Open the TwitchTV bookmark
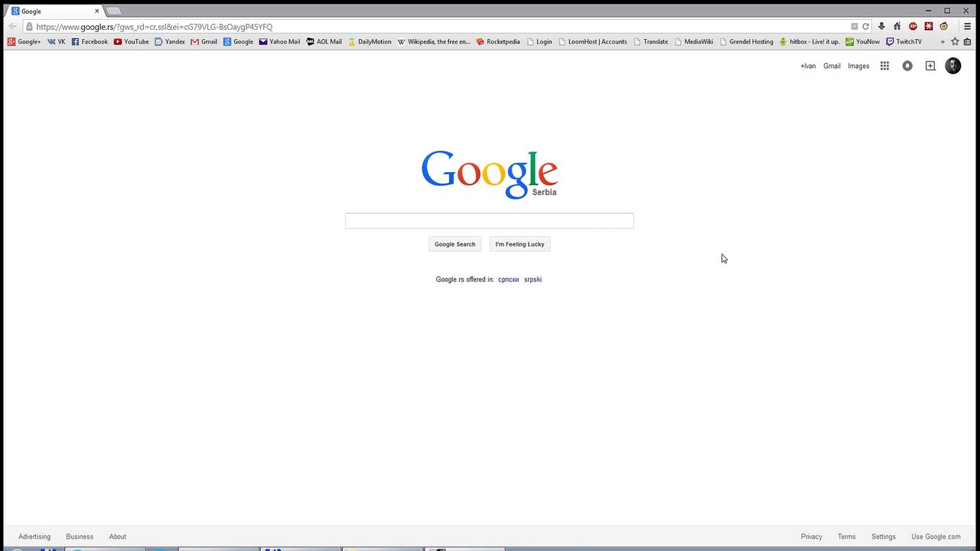The height and width of the screenshot is (551, 980). pos(904,41)
